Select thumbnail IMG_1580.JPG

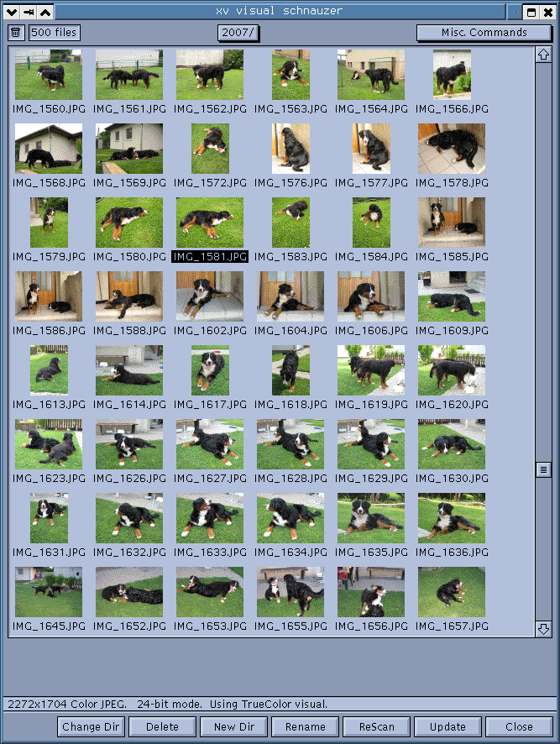tap(129, 223)
